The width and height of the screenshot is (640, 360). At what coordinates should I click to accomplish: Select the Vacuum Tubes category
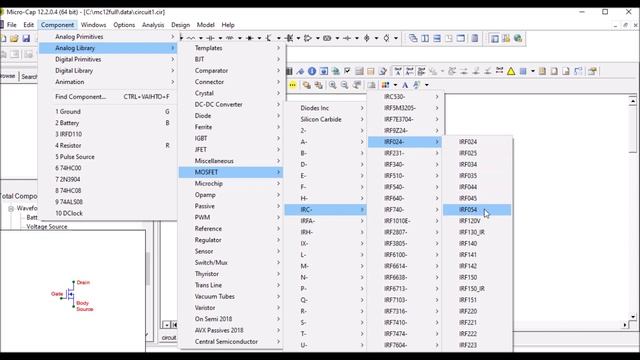231,296
